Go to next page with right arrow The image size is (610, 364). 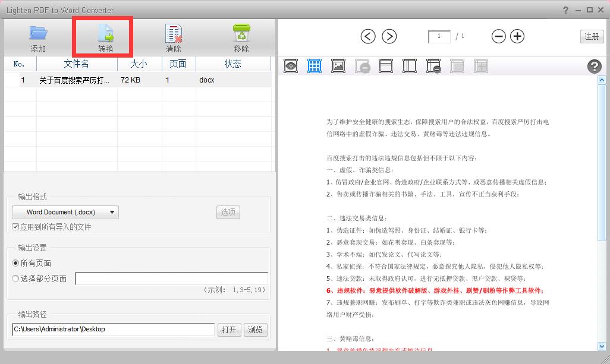tap(389, 36)
